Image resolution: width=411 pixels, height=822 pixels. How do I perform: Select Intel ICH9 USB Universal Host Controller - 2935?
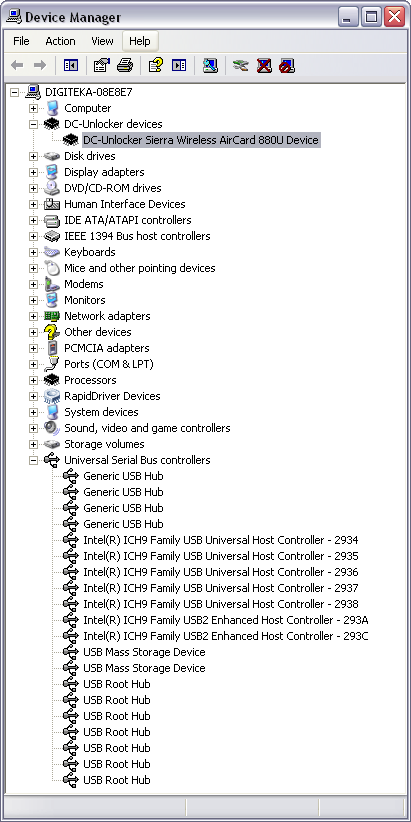[x=221, y=556]
